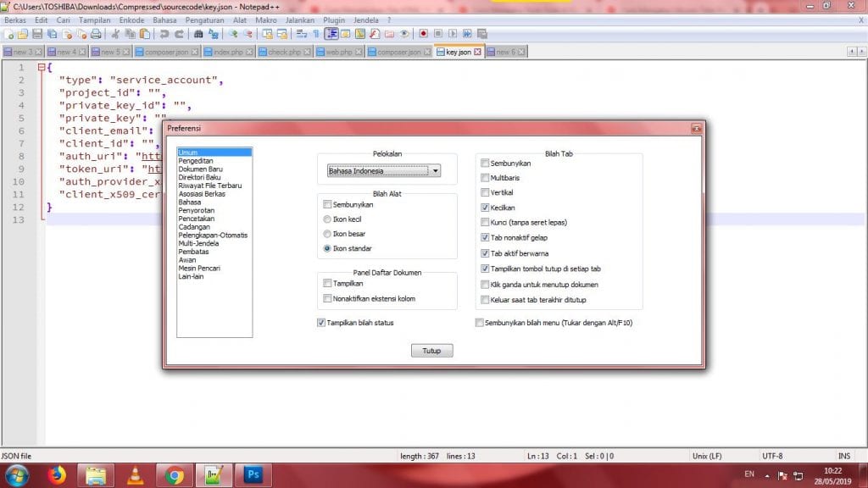Check Sembunyikan under Bilah Alat
This screenshot has width=868, height=488.
pyautogui.click(x=327, y=205)
